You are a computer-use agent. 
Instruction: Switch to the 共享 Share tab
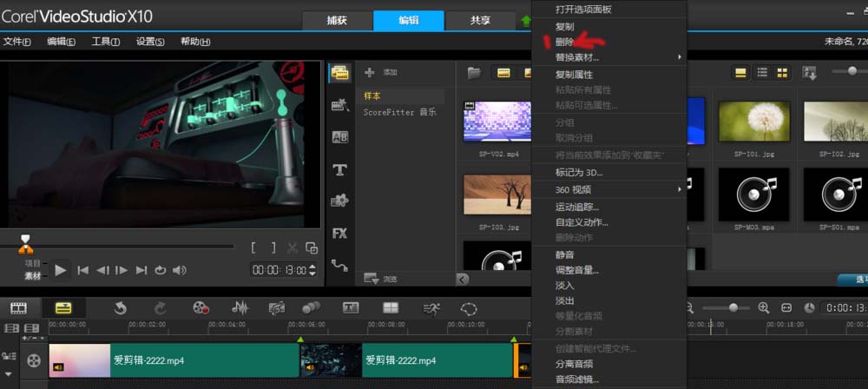click(480, 21)
